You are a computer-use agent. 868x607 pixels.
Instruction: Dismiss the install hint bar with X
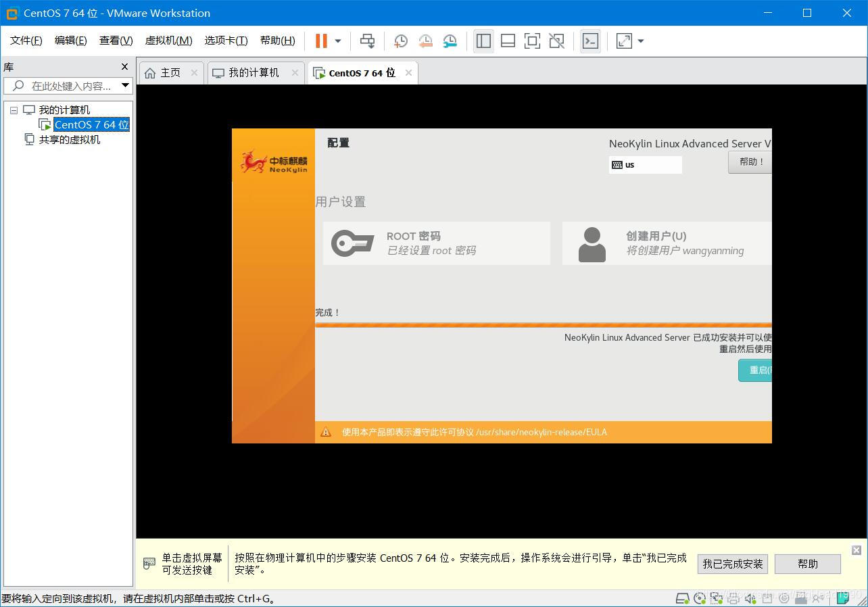click(x=857, y=550)
